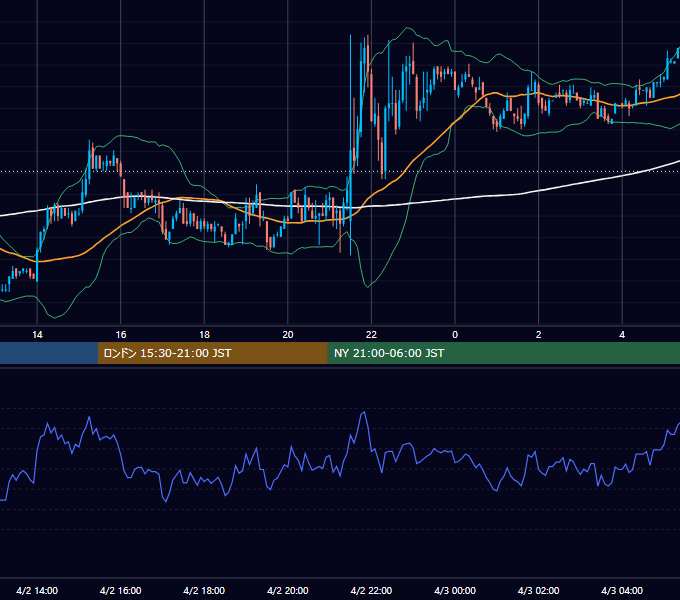Screen dimensions: 680x600
Task: Click the 4/2 22:00 date label
Action: (371, 590)
